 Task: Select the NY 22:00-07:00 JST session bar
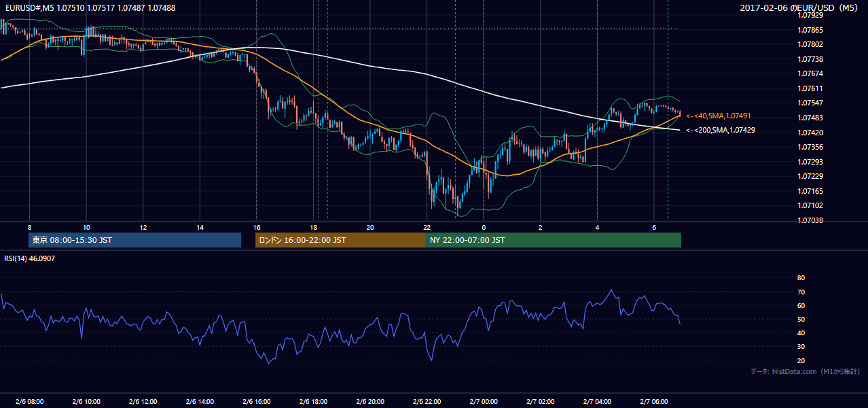[x=554, y=240]
